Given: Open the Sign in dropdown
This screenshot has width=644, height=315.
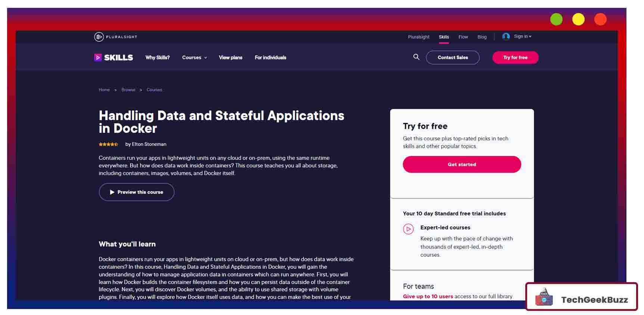Looking at the screenshot, I should [x=522, y=37].
